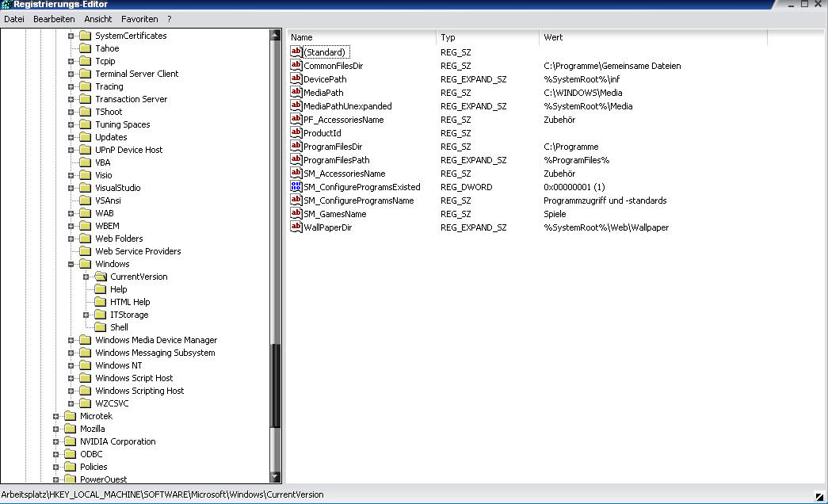This screenshot has width=828, height=504.
Task: Click the status bar corner grip
Action: 819,497
